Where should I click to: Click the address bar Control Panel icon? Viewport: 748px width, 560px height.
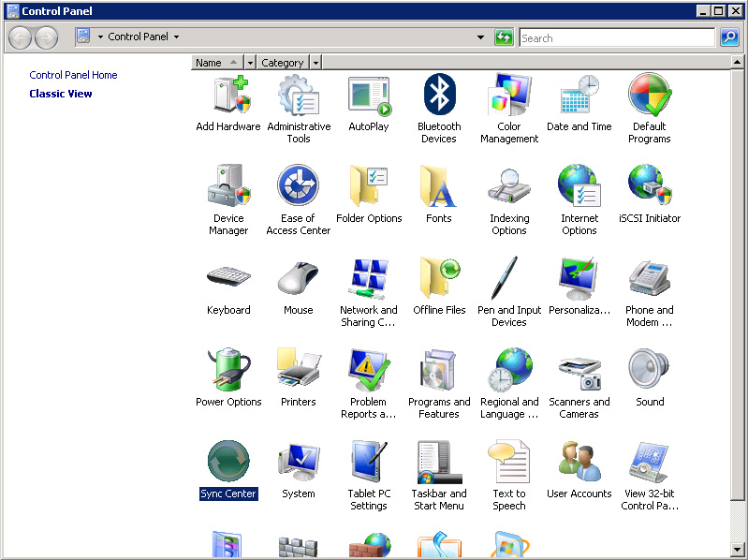pos(83,37)
